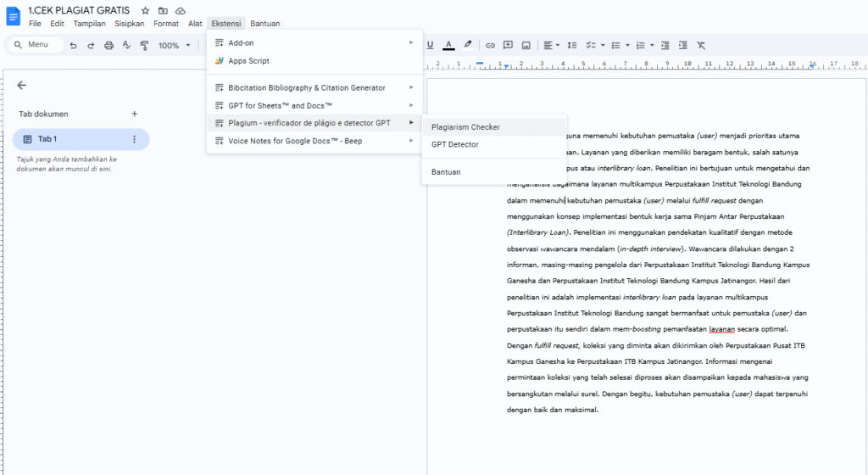Select the Plagium verificador de plágio entry
Screen dimensions: 868x475
click(x=314, y=123)
